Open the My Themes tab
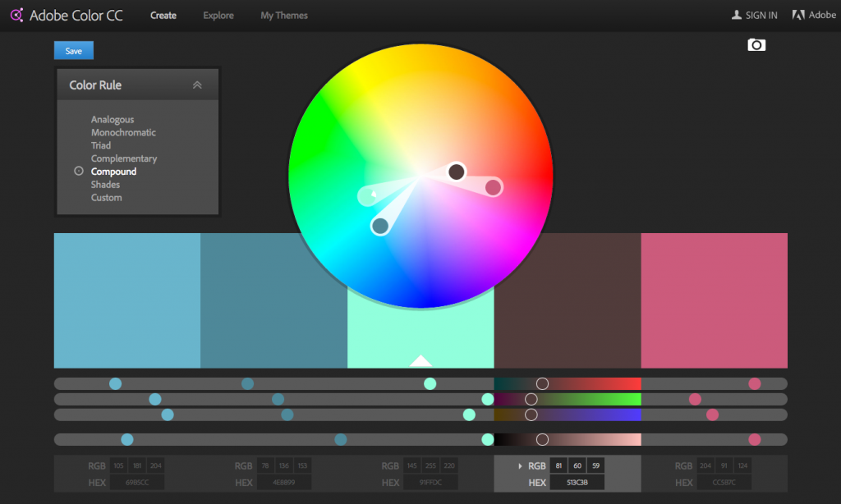The height and width of the screenshot is (504, 841). pyautogui.click(x=283, y=16)
